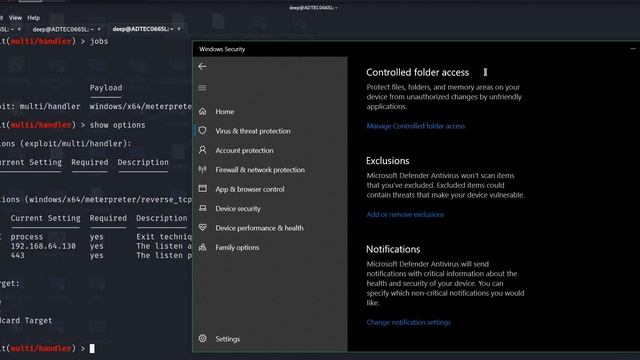
Task: Close the active third terminal tab
Action: (179, 29)
